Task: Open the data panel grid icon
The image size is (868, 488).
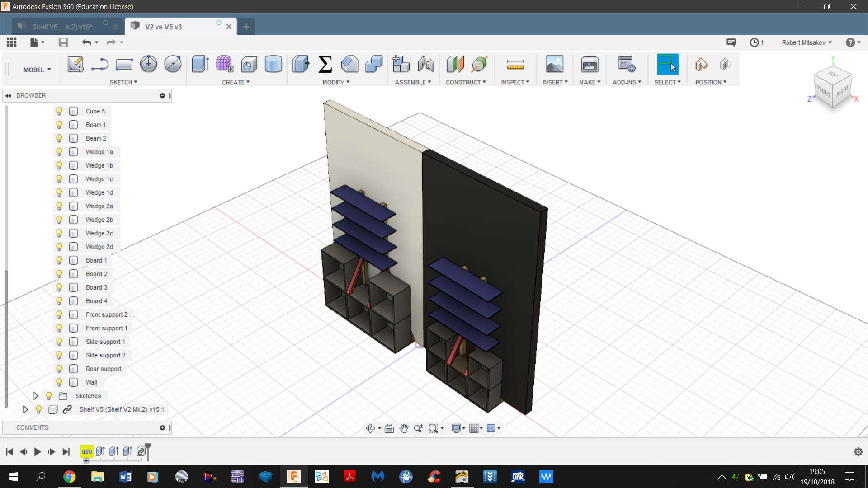Action: point(12,42)
